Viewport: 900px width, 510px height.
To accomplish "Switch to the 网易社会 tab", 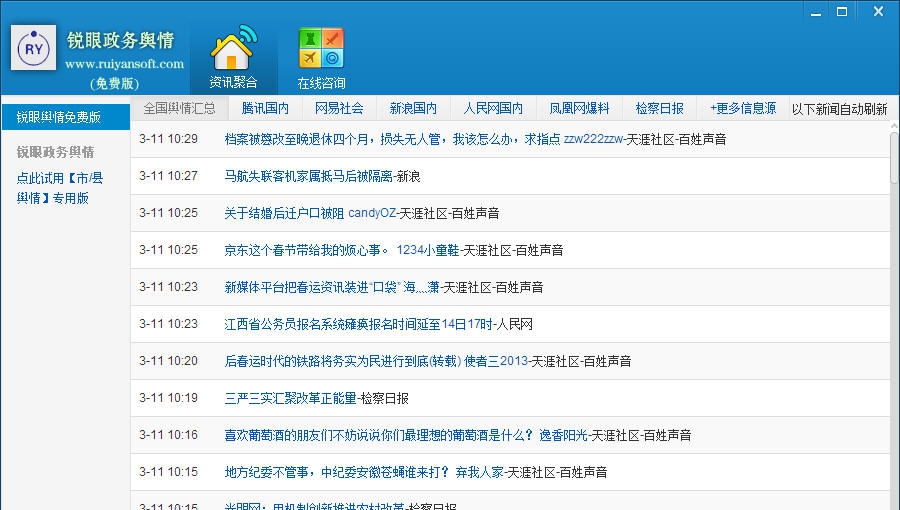I will [x=339, y=108].
